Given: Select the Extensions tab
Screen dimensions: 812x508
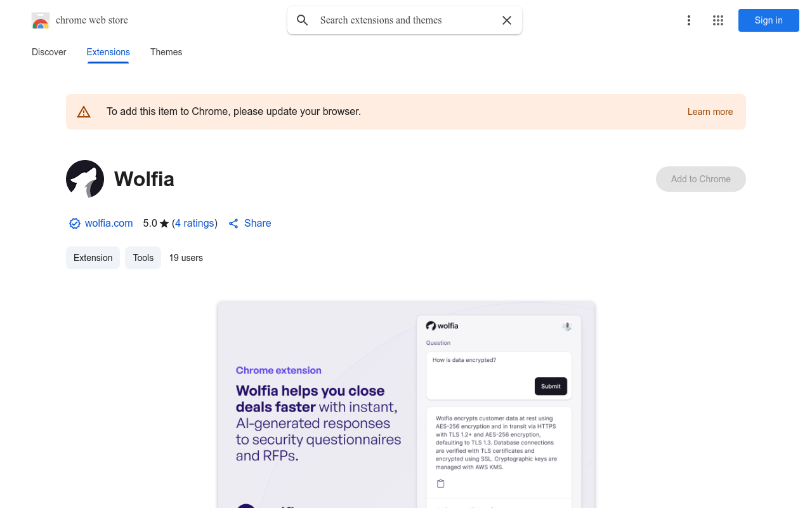Looking at the screenshot, I should 108,52.
